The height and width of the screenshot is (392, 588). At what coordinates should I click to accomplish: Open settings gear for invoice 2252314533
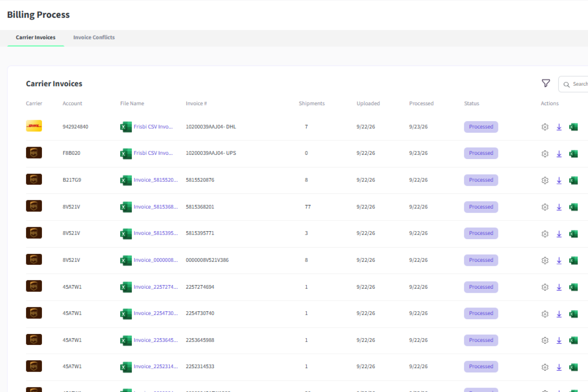(545, 367)
